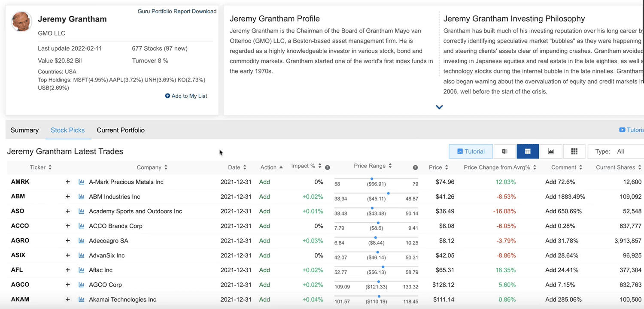The image size is (644, 309).
Task: Sort table by Current Shares column
Action: [x=619, y=167]
